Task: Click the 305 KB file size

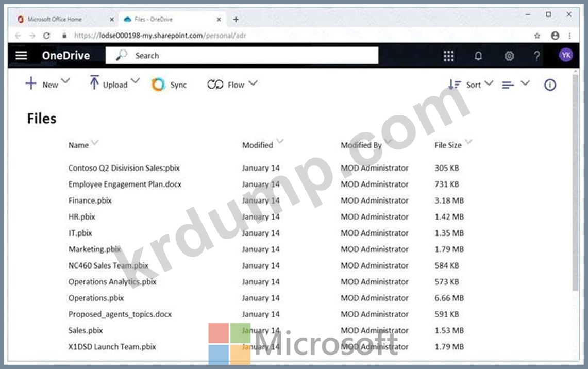Action: click(x=447, y=168)
